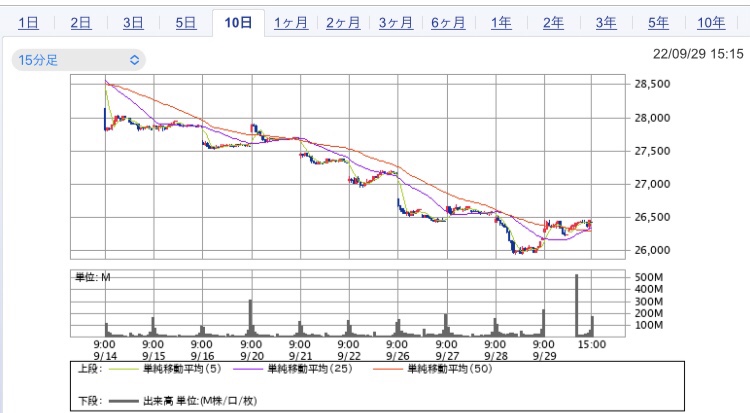Click the 9/14 date label on the time axis
This screenshot has width=750, height=413.
105,356
